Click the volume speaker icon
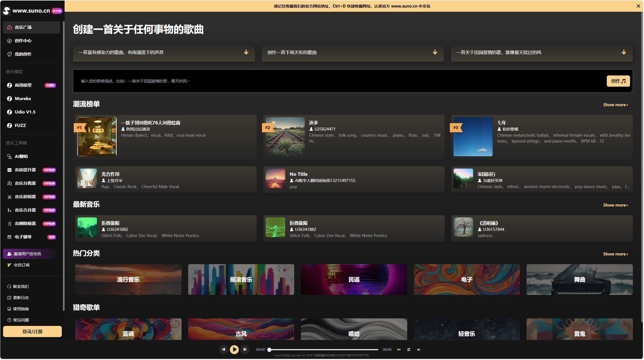644x360 pixels. click(419, 350)
